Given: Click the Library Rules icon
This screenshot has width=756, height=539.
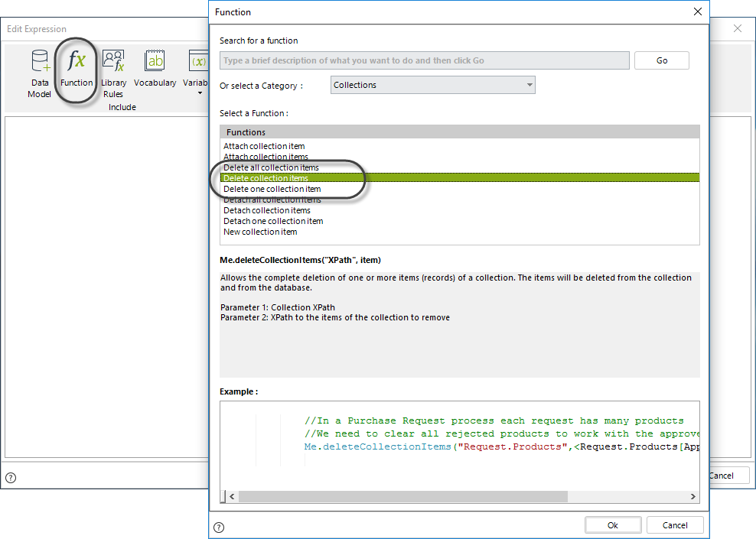Looking at the screenshot, I should [x=113, y=61].
